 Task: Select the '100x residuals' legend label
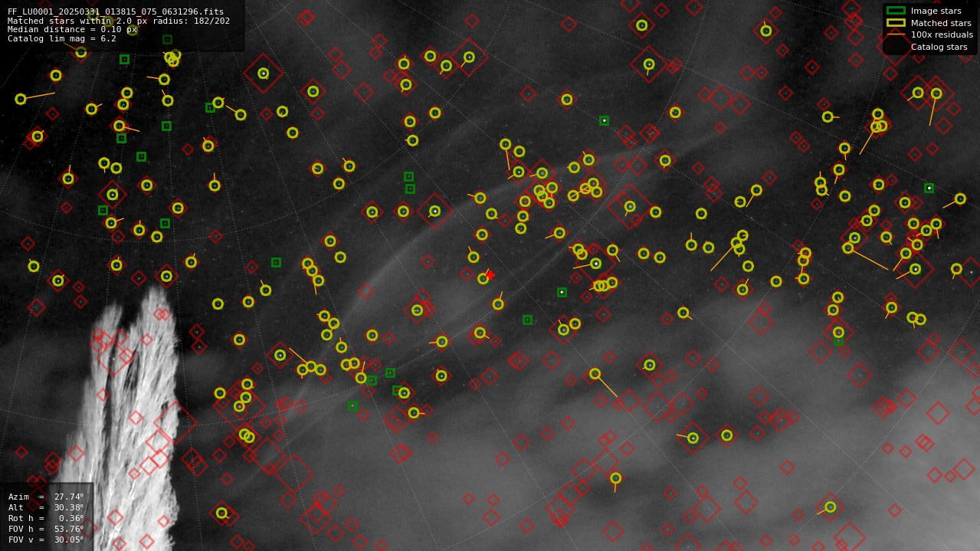click(942, 34)
